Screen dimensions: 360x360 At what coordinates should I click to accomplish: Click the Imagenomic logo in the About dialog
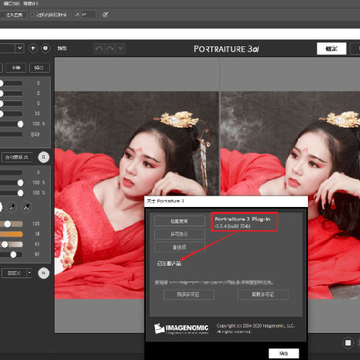(181, 329)
